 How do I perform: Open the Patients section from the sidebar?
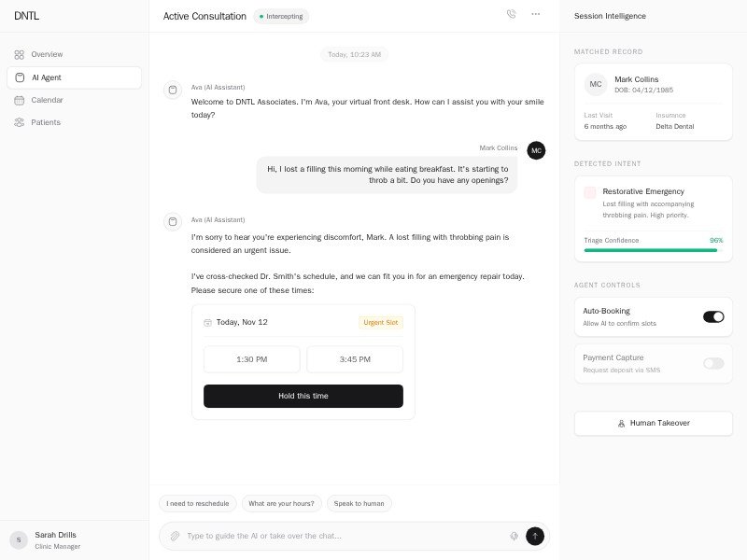pos(45,122)
